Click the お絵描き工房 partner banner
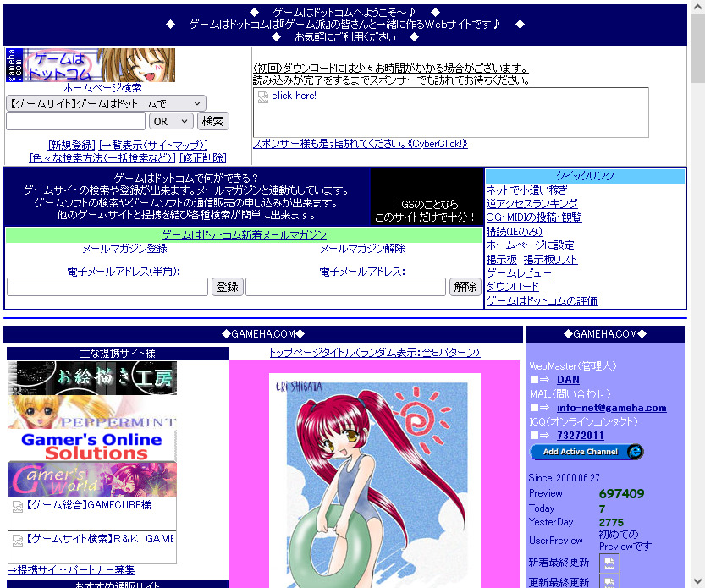 coord(92,378)
